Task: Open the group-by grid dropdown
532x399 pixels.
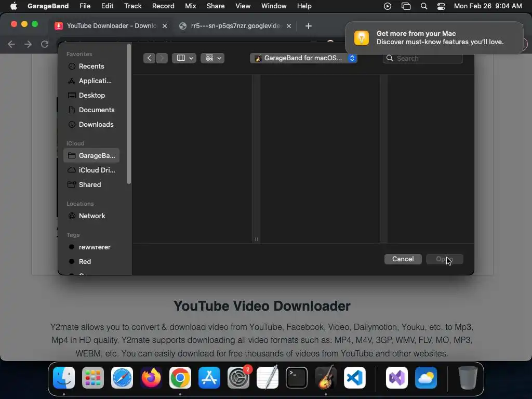Action: click(x=212, y=58)
